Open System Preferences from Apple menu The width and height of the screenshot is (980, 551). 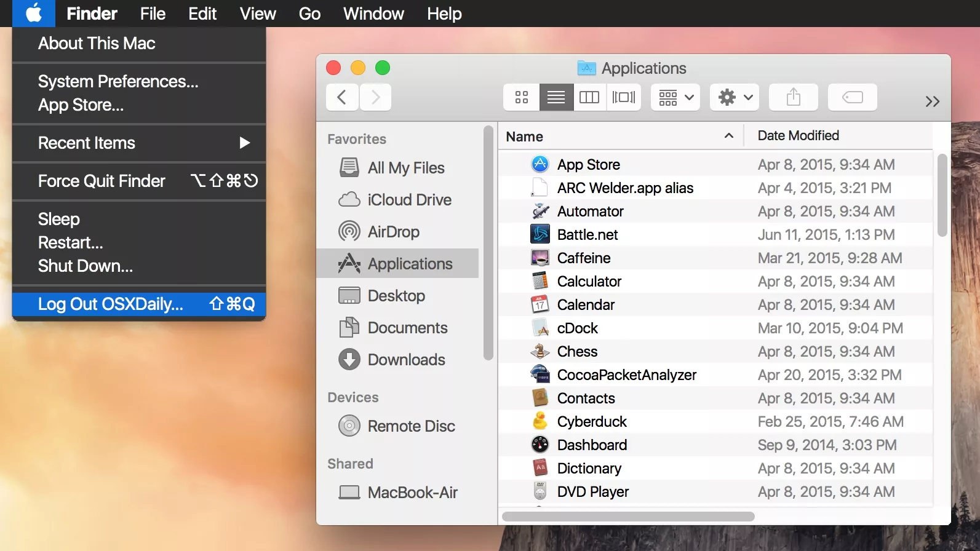click(139, 81)
